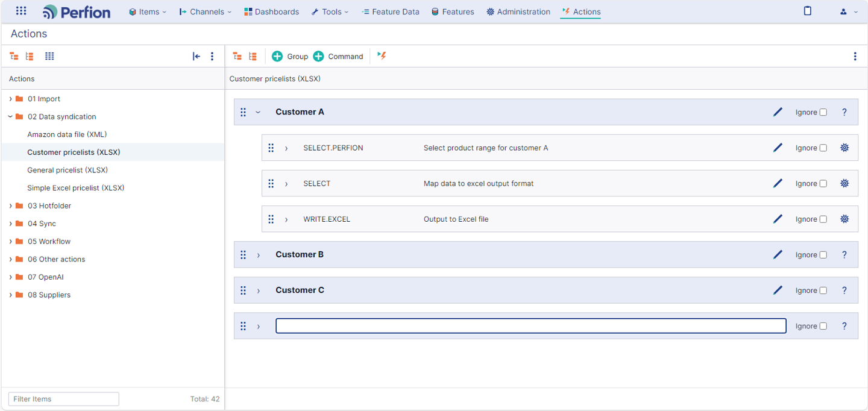Click the Perfion logo

(x=77, y=11)
